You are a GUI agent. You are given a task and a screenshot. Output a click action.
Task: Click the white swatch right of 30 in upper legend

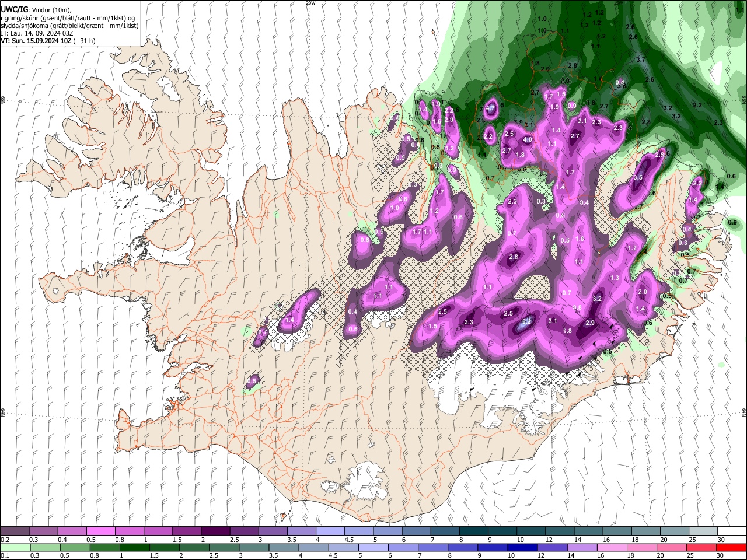(x=732, y=531)
